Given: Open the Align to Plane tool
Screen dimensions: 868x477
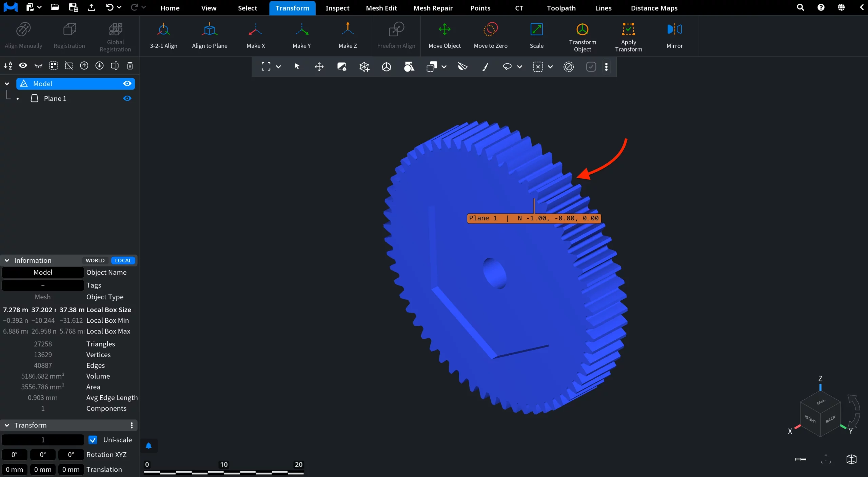Looking at the screenshot, I should click(x=210, y=36).
